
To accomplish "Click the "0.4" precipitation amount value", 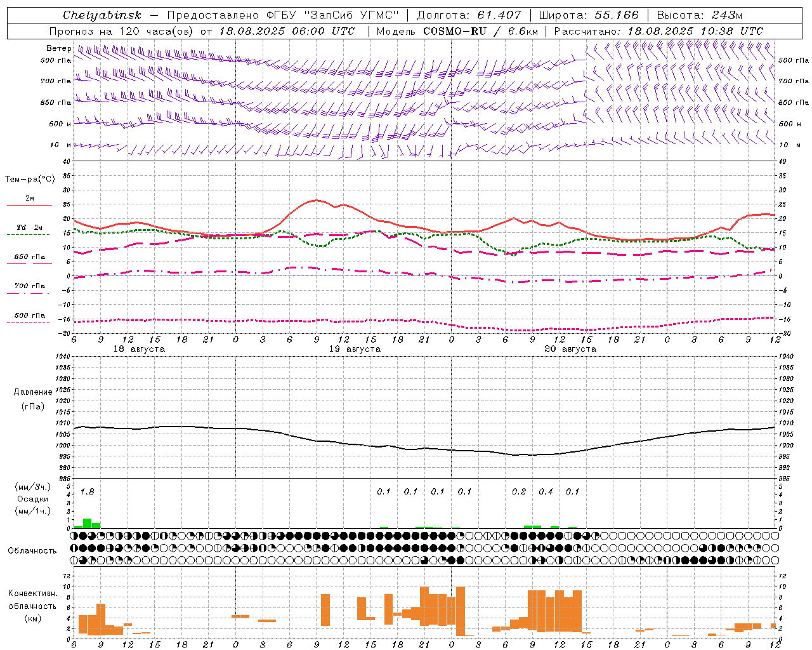I will pyautogui.click(x=546, y=491).
